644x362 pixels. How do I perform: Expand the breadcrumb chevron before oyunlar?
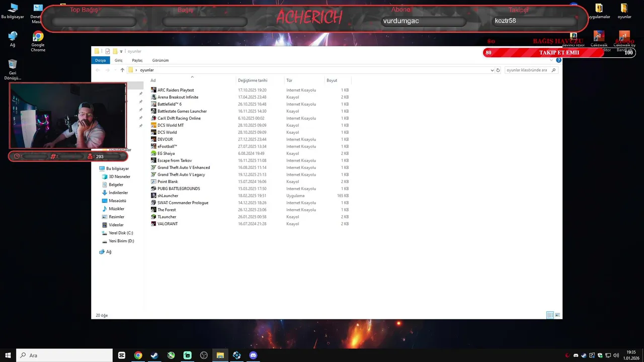(x=136, y=70)
